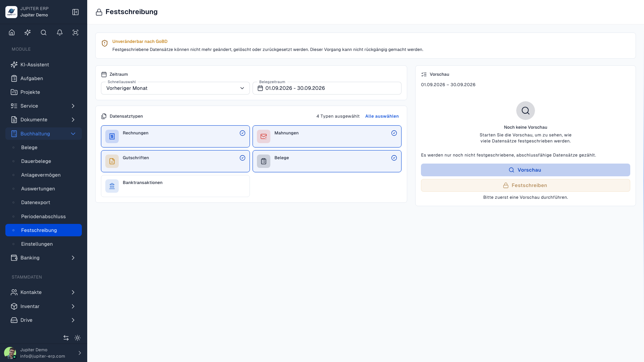Deselect Belege check mark

[x=394, y=158]
